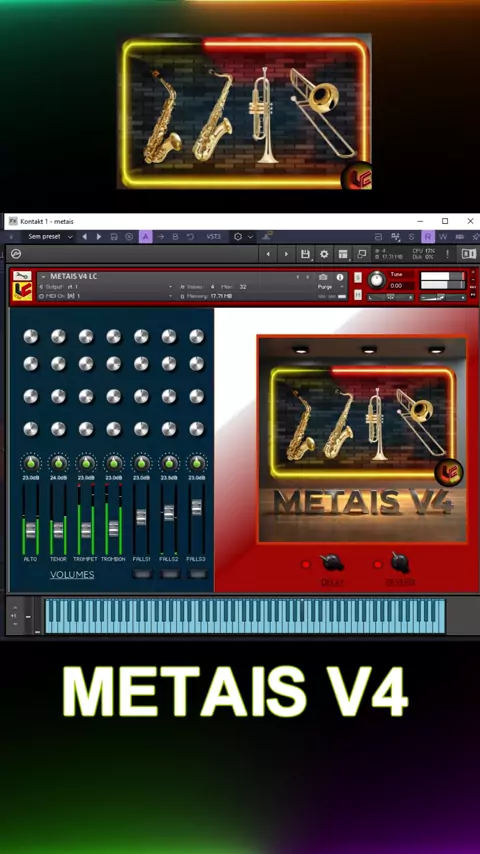This screenshot has height=854, width=480.
Task: Toggle the W automation write button
Action: (x=443, y=237)
